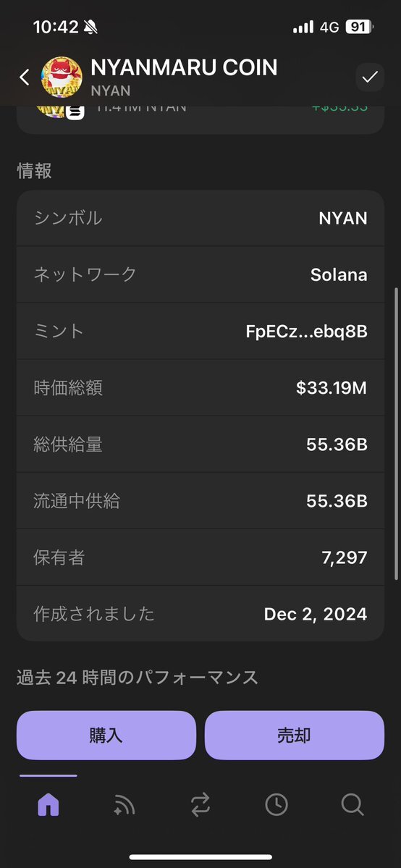Image resolution: width=401 pixels, height=868 pixels.
Task: Copy the mint address FpECz...ebq8B
Action: point(306,331)
